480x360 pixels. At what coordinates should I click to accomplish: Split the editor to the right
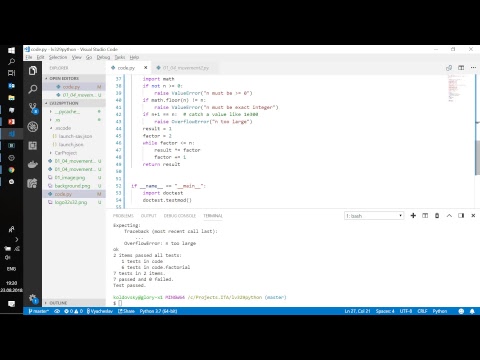(461, 68)
